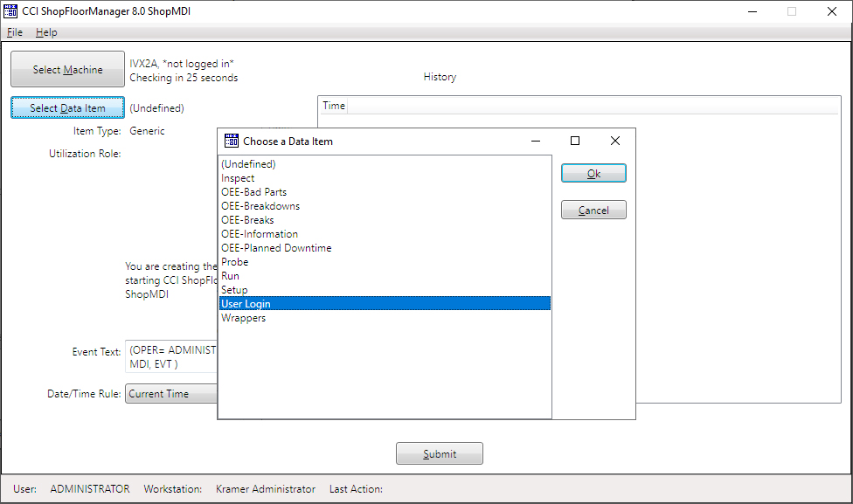Screen dimensions: 853x504
Task: Select OEE-Breaks in the list
Action: [385, 220]
